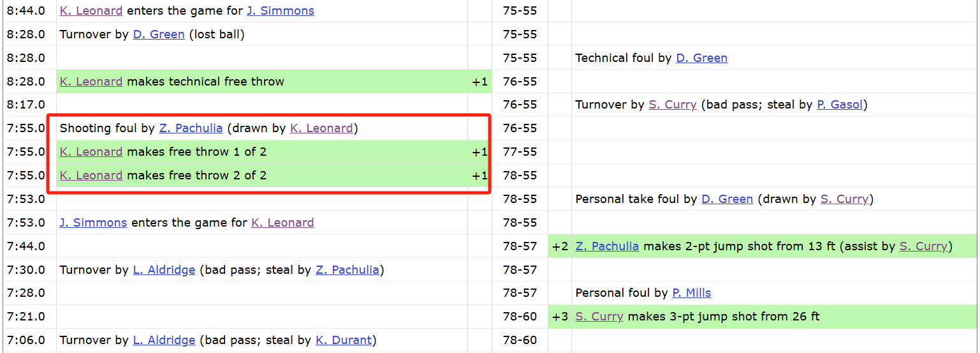Open S. Curry link in the 8:17.0 turnover row

(x=673, y=105)
